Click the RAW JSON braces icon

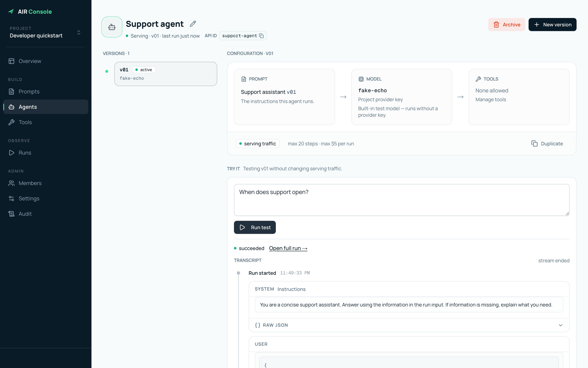[257, 325]
